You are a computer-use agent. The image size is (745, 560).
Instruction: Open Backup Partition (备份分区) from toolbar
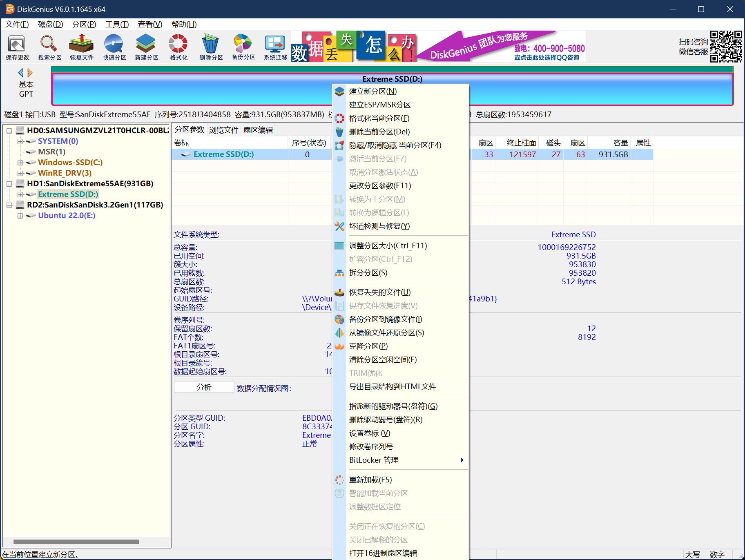coord(243,47)
